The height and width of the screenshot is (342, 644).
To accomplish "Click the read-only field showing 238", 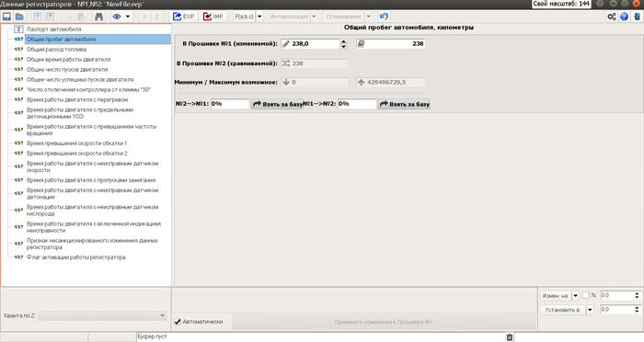I will coord(390,43).
